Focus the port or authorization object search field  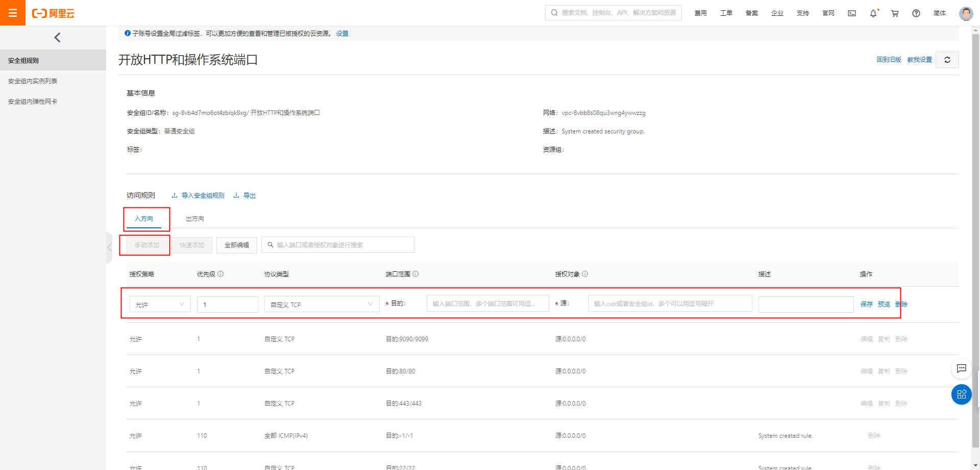(338, 245)
